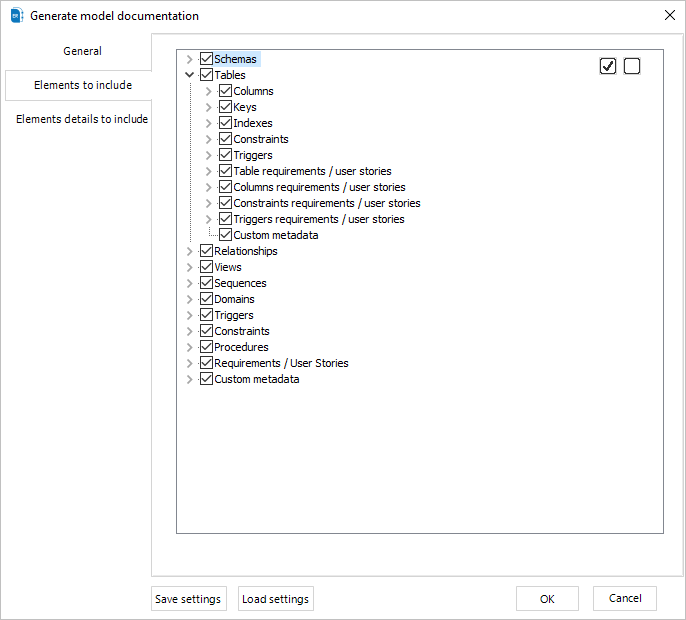Uncheck Table requirements / user stories
The image size is (686, 620).
tap(225, 171)
